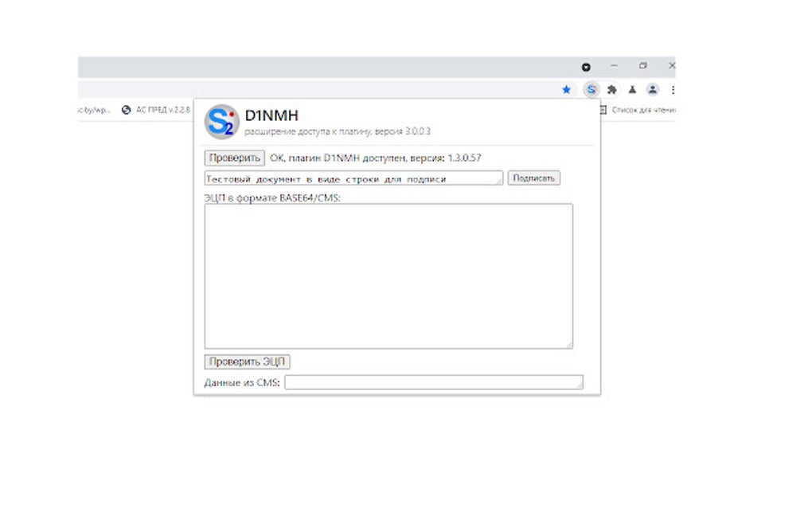Click inside the ЭЦП BASE64/CMS textarea
The image size is (812, 508).
[x=388, y=275]
